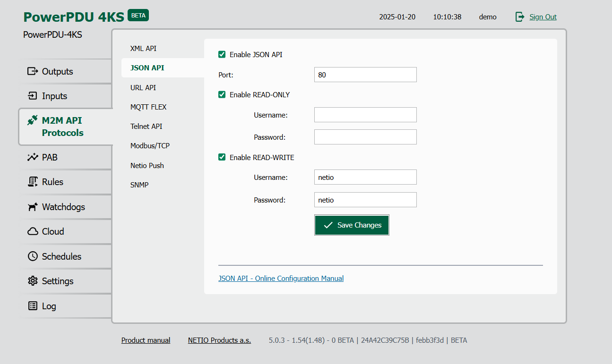Toggle the Enable READ-WRITE checkbox
The width and height of the screenshot is (612, 364).
[222, 157]
